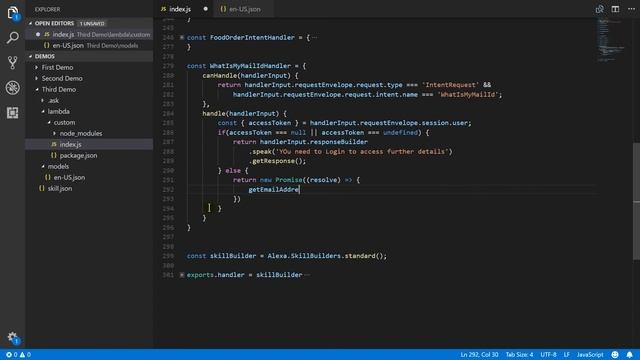Screen dimensions: 640x360
Task: Click the unsaved dot on index.js tab
Action: pos(205,9)
